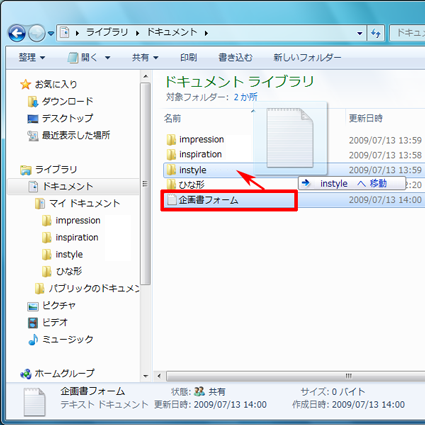Open the 共有 menu
This screenshot has width=425, height=425.
point(145,58)
